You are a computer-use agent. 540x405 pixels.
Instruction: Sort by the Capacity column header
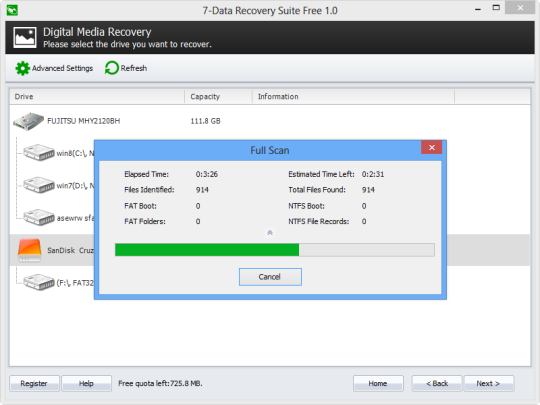pyautogui.click(x=219, y=97)
